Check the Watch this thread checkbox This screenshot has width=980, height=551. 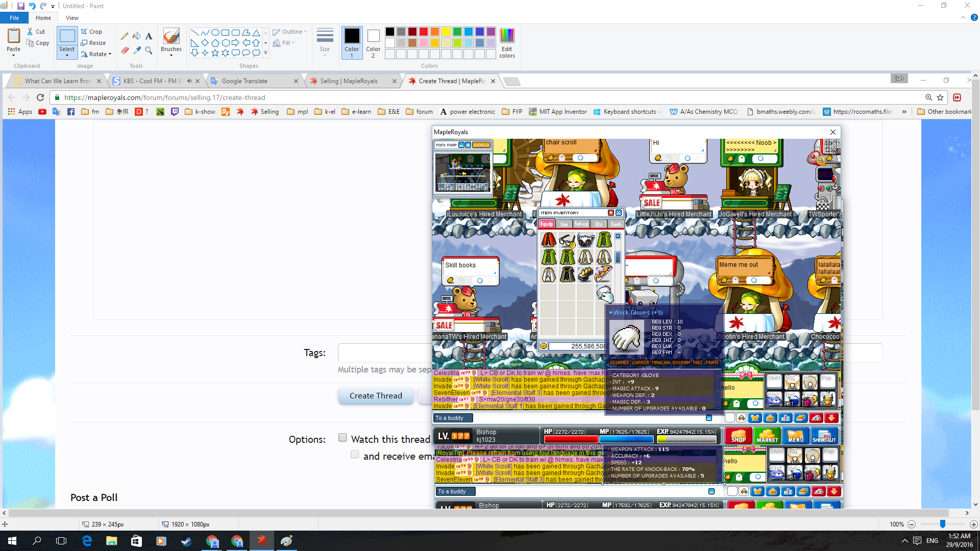point(342,438)
